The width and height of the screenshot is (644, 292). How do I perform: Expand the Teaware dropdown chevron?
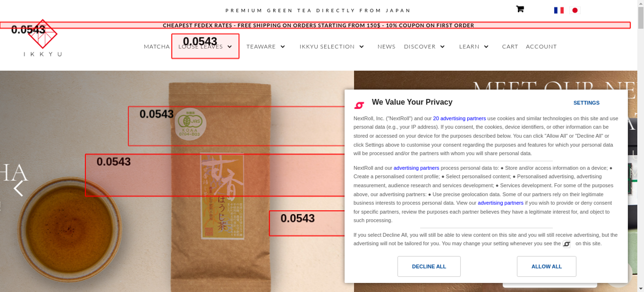(283, 47)
